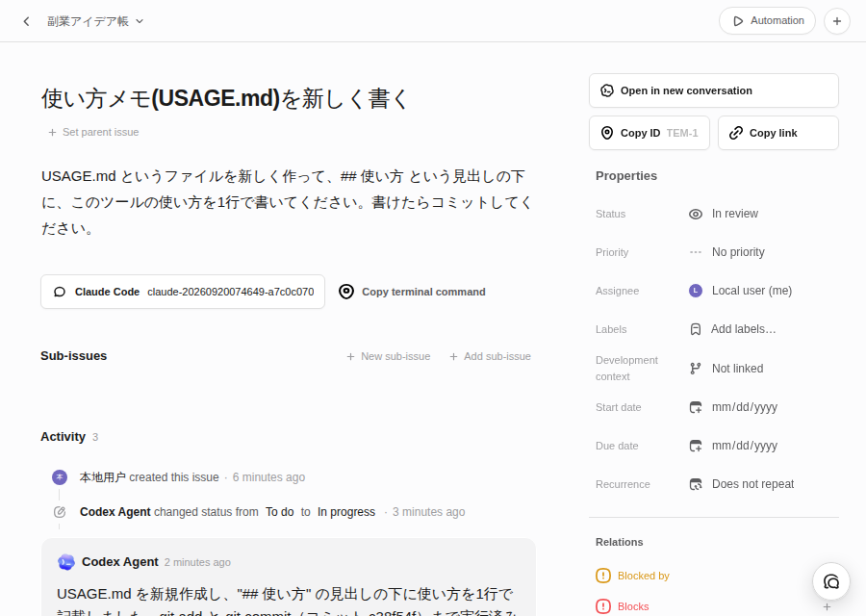Click the target icon of Copy terminal command
The width and height of the screenshot is (866, 616).
pos(346,292)
